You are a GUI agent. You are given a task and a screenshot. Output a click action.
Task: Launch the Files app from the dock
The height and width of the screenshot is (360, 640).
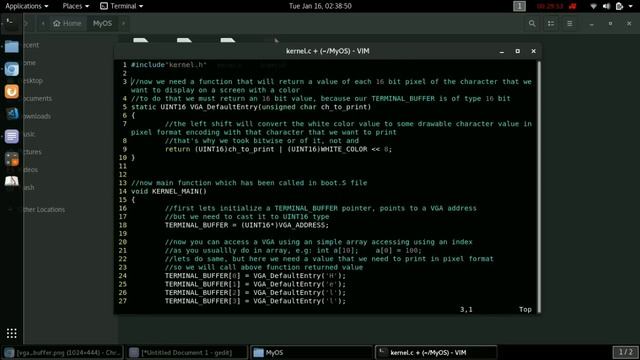11,47
